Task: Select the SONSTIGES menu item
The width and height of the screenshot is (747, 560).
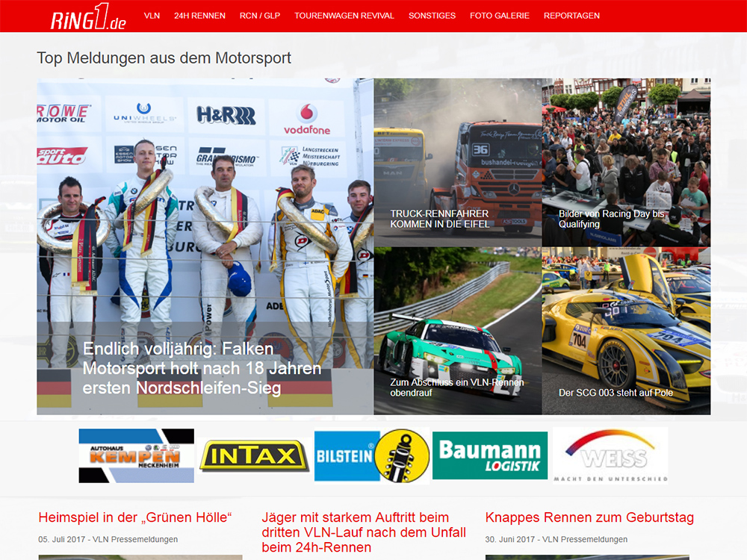Action: tap(432, 16)
